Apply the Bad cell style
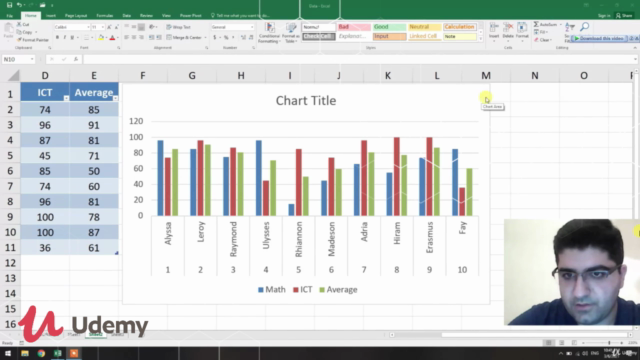The width and height of the screenshot is (640, 360). pyautogui.click(x=354, y=27)
